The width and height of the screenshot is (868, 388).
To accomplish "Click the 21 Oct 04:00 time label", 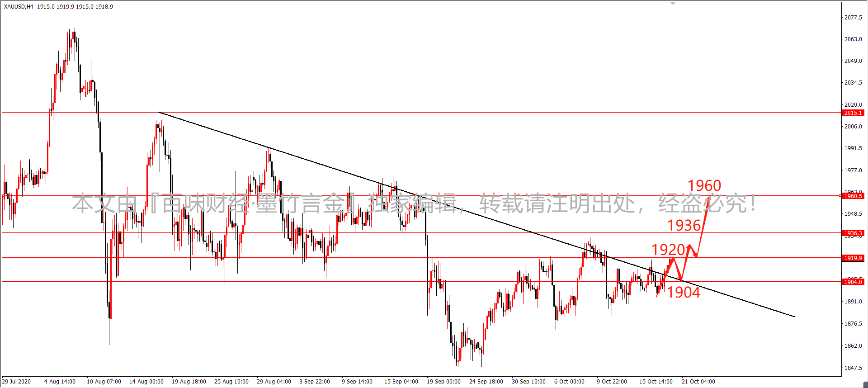I will [x=698, y=382].
